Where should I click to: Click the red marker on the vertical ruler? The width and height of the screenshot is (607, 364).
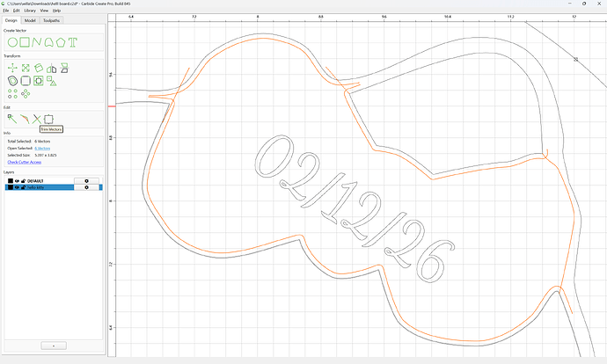point(112,106)
